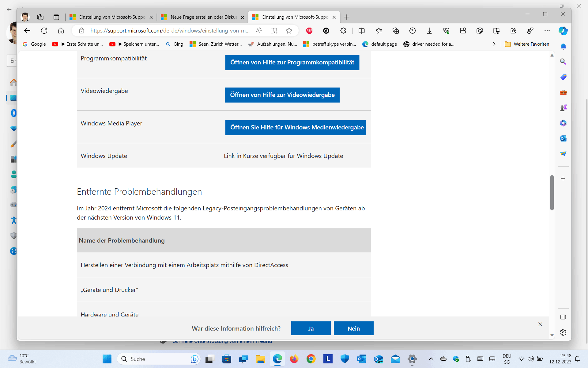Expand favorites bar overflow chevron
The height and width of the screenshot is (368, 588).
(494, 44)
